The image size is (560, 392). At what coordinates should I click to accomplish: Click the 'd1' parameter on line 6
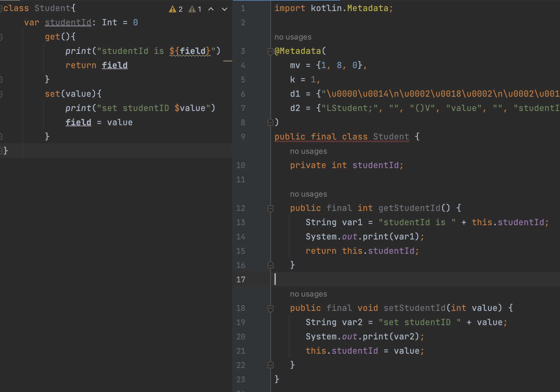click(x=295, y=94)
